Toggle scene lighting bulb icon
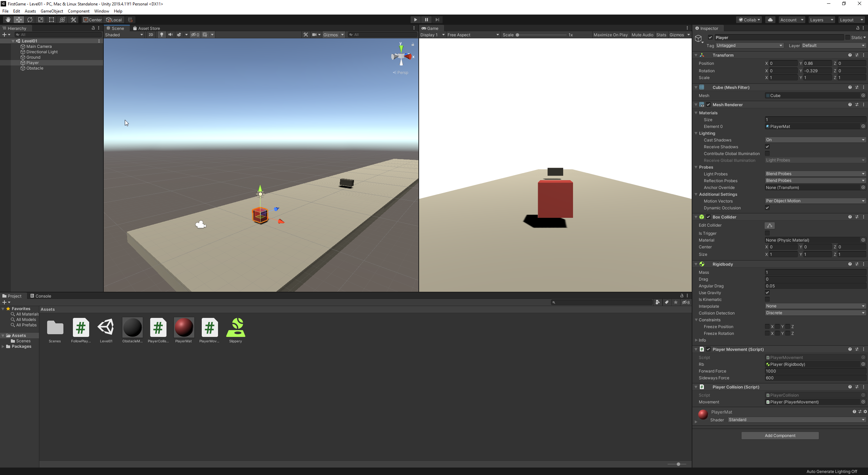Screen dimensions: 868x475 162,35
